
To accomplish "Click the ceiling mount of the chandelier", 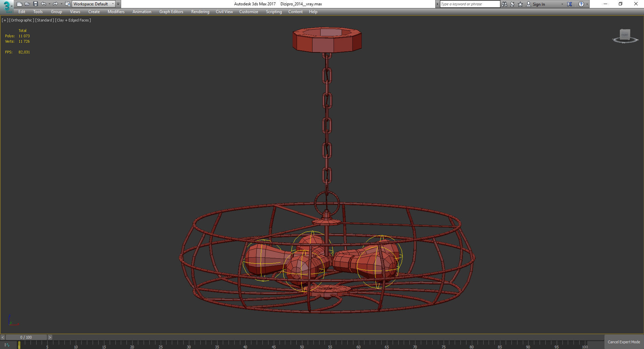I will coord(327,40).
